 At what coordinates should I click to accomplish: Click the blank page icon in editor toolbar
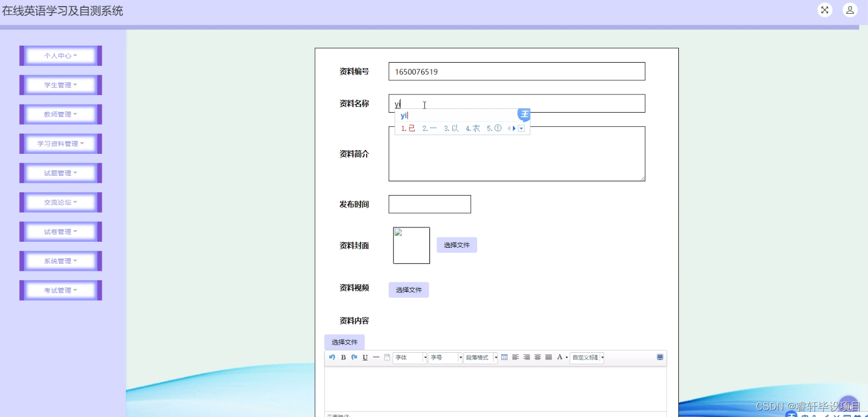(387, 357)
